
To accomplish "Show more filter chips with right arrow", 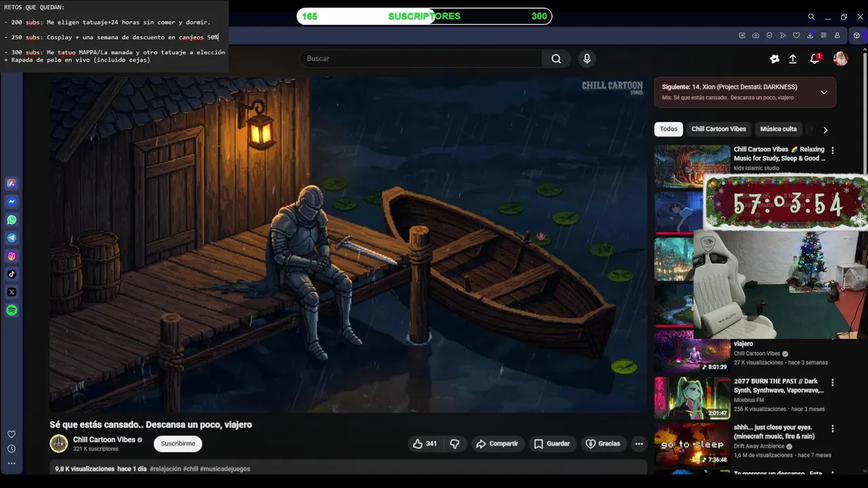I will 825,129.
